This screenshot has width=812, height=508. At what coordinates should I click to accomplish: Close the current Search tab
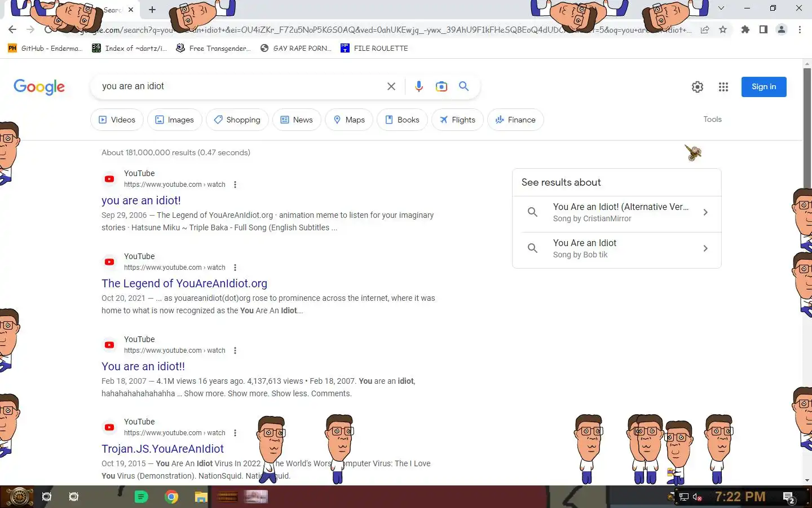click(131, 10)
